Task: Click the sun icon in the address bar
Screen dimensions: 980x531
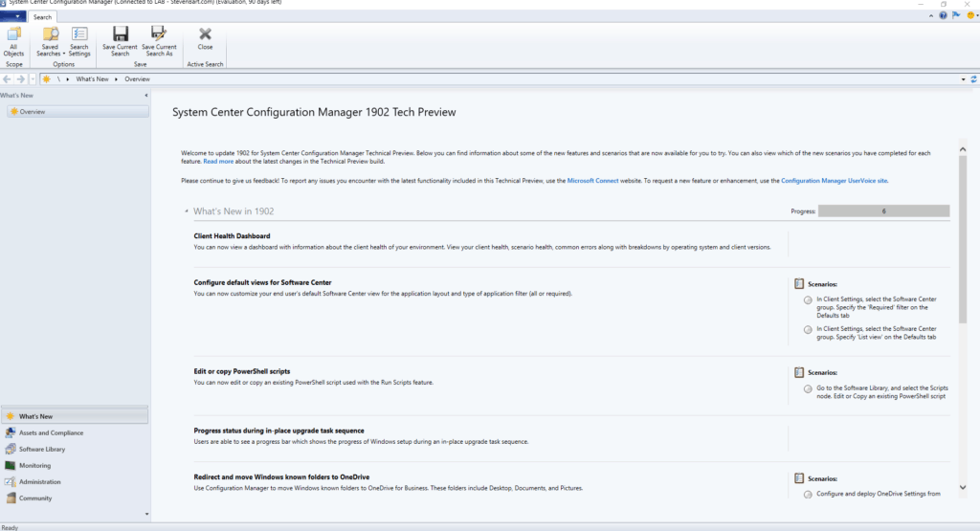Action: 46,79
